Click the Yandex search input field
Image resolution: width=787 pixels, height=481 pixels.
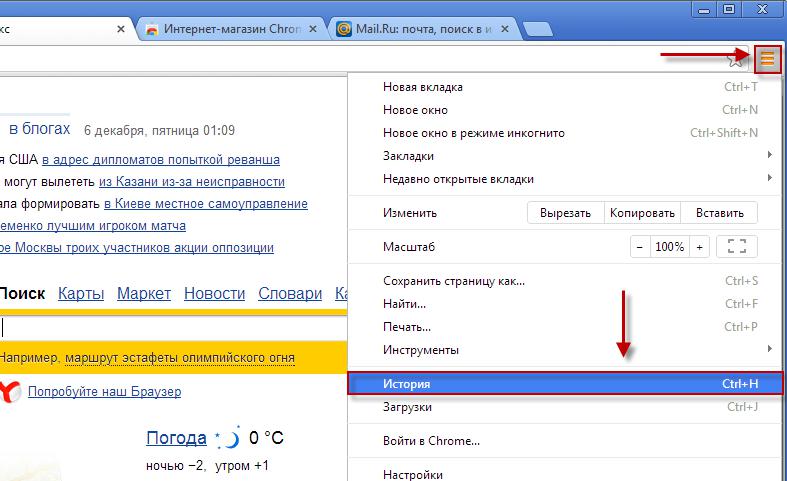173,328
